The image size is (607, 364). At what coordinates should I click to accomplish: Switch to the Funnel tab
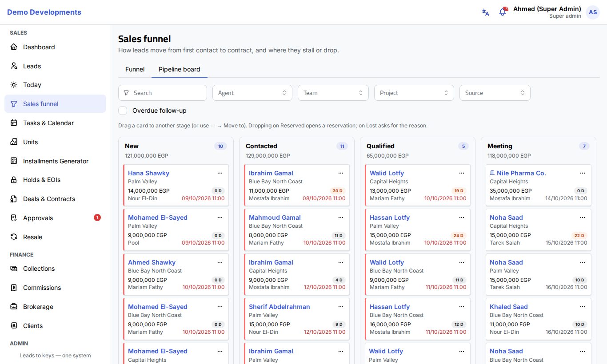tap(135, 69)
